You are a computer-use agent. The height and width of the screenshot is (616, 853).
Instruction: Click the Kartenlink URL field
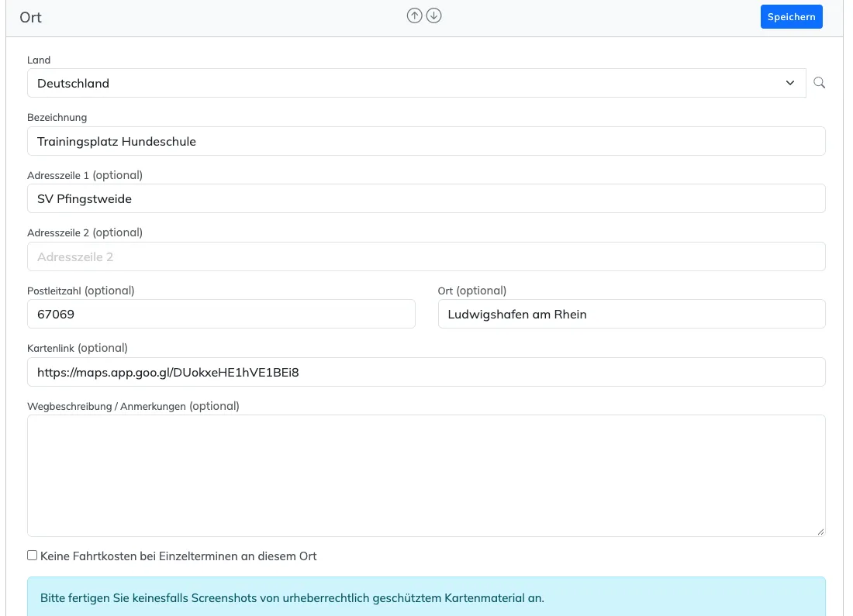pos(426,373)
